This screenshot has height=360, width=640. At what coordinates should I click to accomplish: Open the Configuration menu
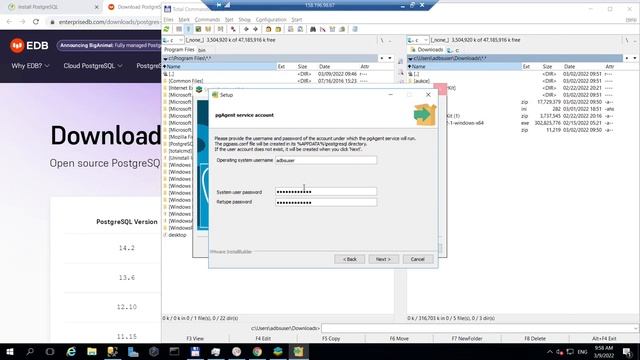click(271, 20)
